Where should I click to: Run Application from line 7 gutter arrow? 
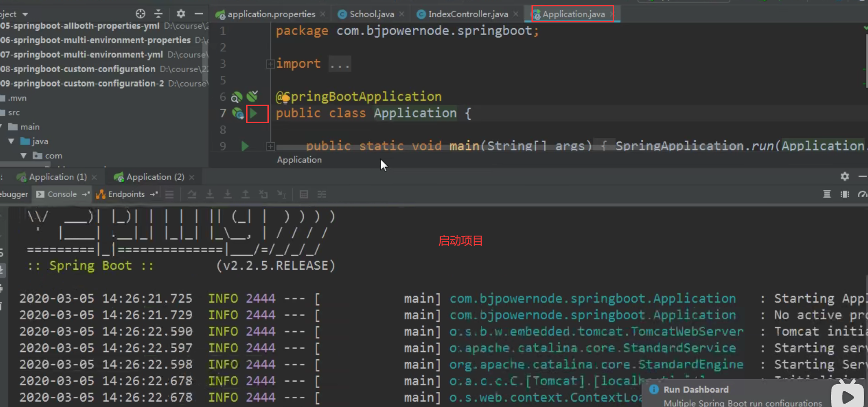tap(253, 113)
